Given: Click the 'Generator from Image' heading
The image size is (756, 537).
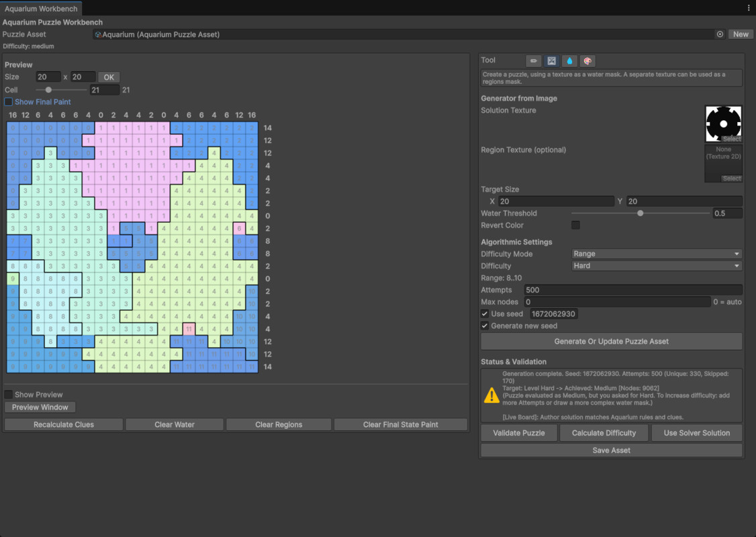Looking at the screenshot, I should [x=519, y=98].
